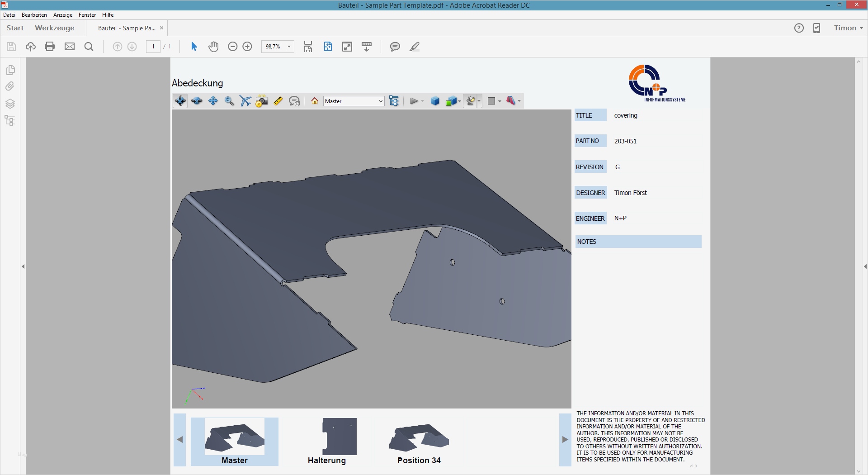868x475 pixels.
Task: Select the 3D Zoom magnifier tool
Action: point(229,101)
